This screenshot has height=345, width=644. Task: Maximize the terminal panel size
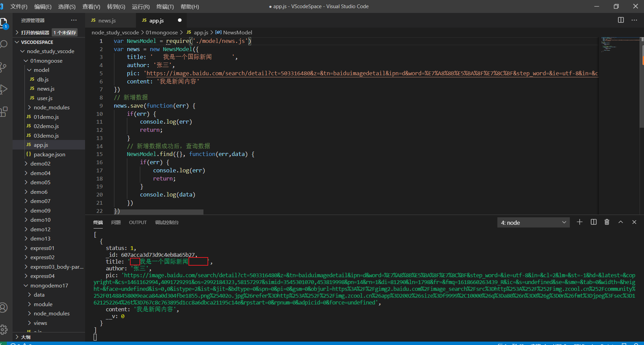click(621, 222)
